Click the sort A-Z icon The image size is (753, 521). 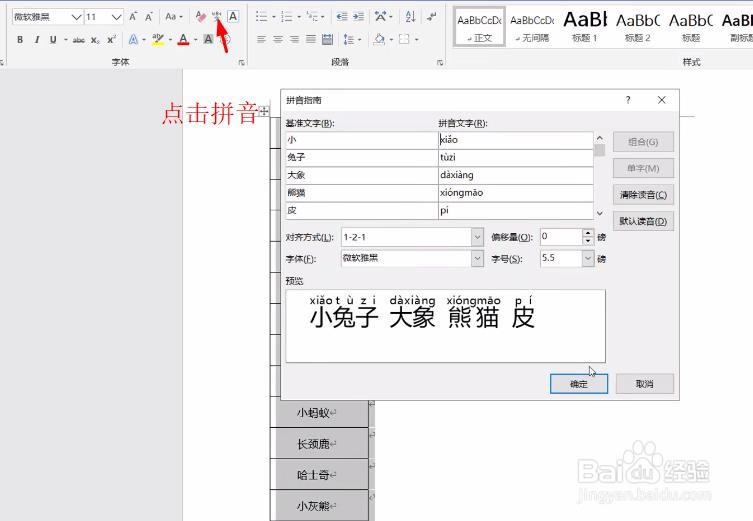click(410, 17)
